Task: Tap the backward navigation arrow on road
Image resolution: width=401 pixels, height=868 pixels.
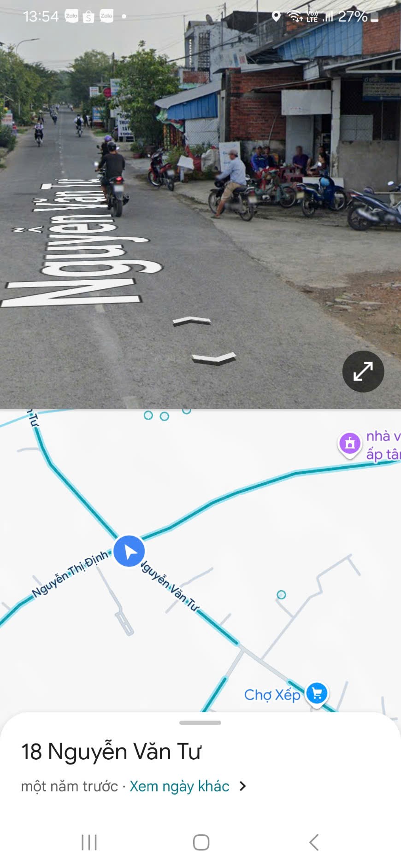Action: (x=214, y=358)
